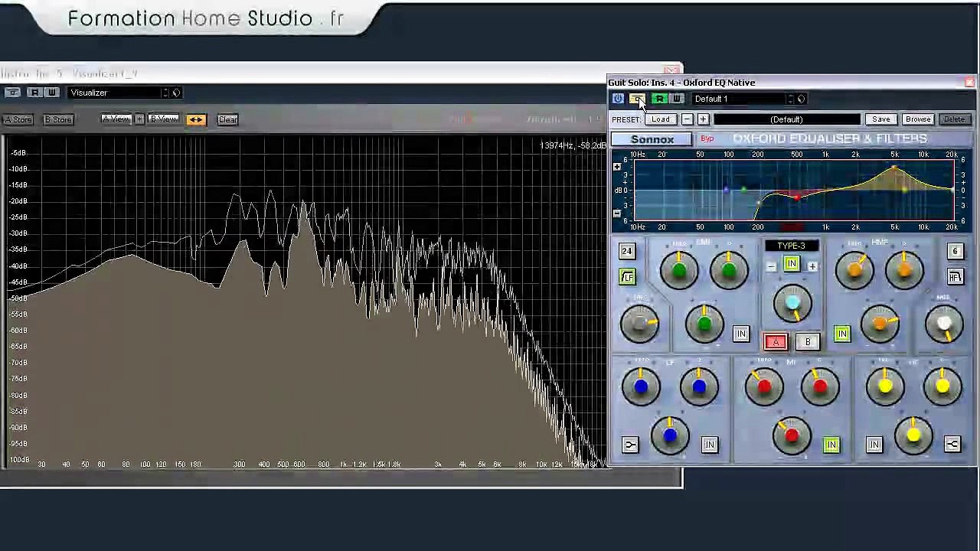This screenshot has width=980, height=551.
Task: Click the right blue LF Q knob
Action: click(x=698, y=387)
